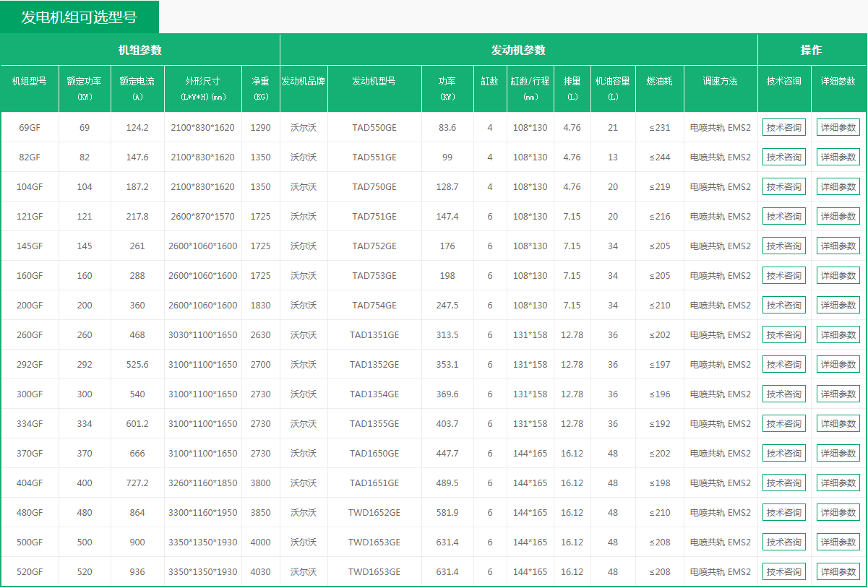Click 技术咨询 for 292GF row
The width and height of the screenshot is (868, 588).
click(784, 365)
